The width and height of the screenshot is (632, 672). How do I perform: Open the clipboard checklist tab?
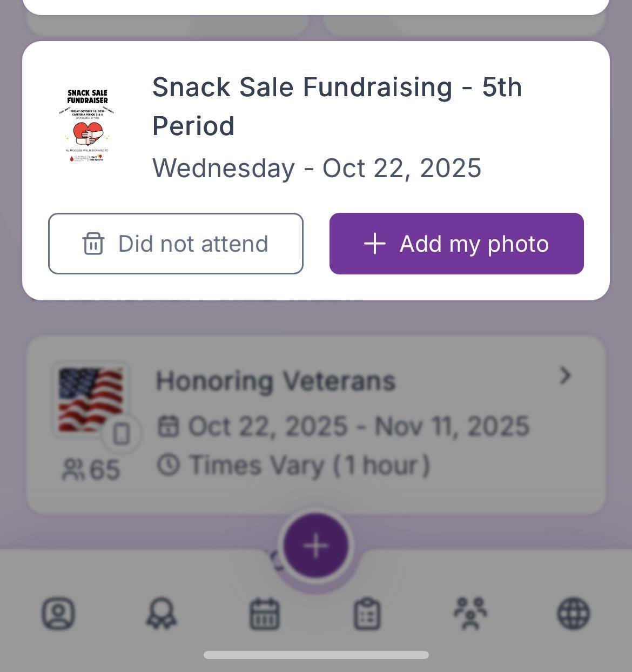tap(367, 614)
